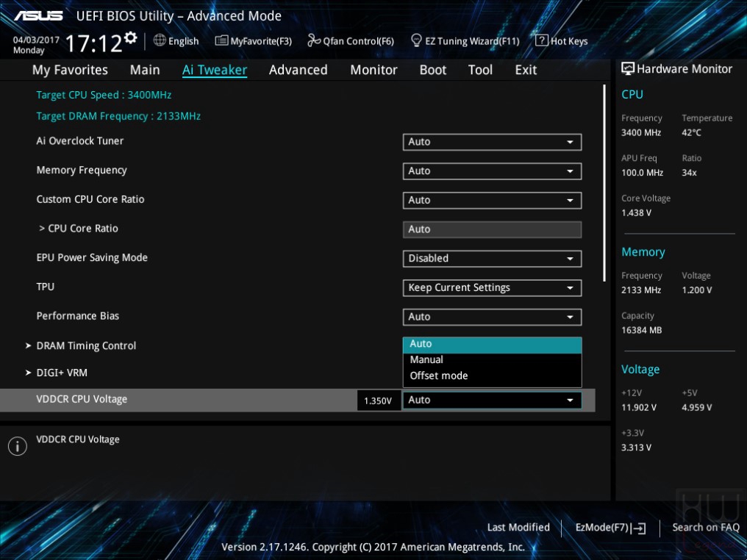Image resolution: width=747 pixels, height=560 pixels.
Task: Choose Offset mode in the voltage list
Action: coord(492,376)
